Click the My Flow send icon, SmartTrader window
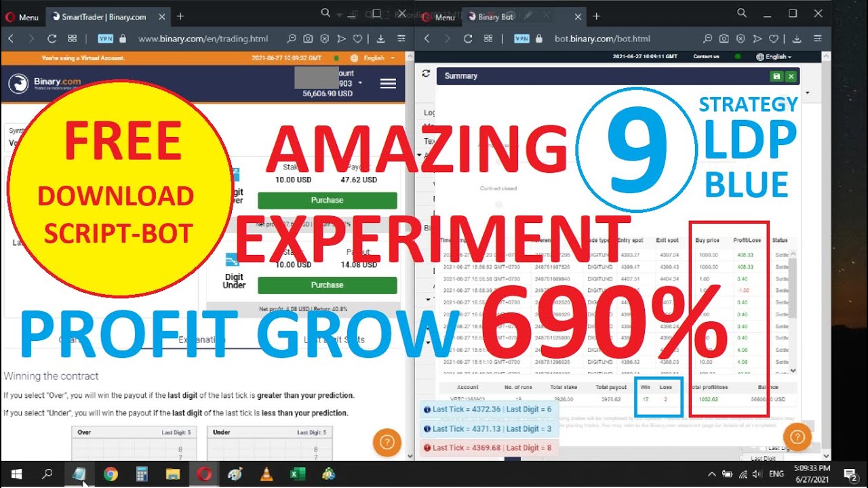Viewport: 868px width, 488px height. (341, 39)
